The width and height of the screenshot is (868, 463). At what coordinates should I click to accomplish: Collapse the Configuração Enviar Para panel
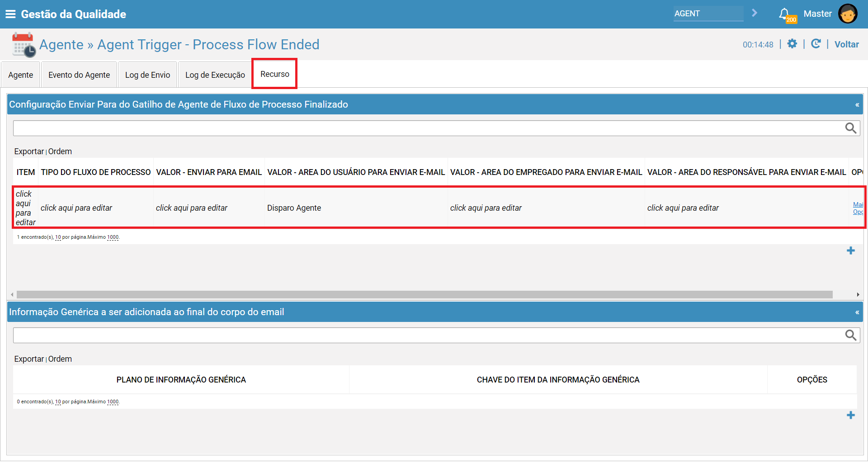857,105
